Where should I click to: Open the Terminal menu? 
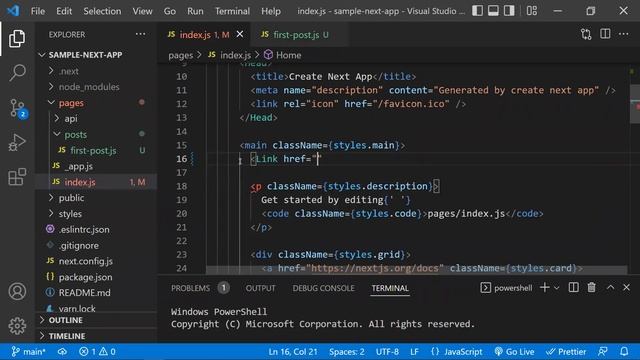(232, 11)
